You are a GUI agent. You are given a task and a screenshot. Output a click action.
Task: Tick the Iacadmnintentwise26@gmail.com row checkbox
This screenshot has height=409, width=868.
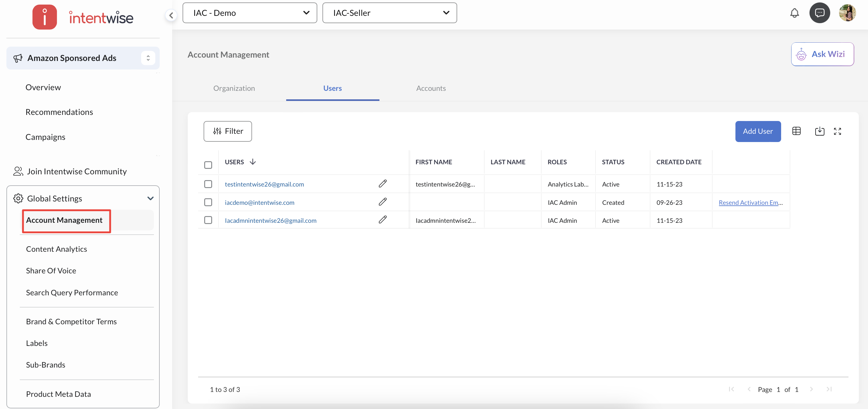208,220
